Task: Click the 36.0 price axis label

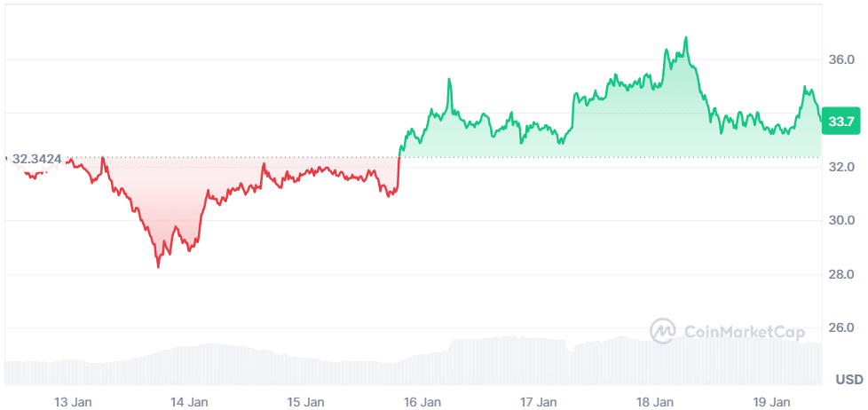Action: click(840, 59)
